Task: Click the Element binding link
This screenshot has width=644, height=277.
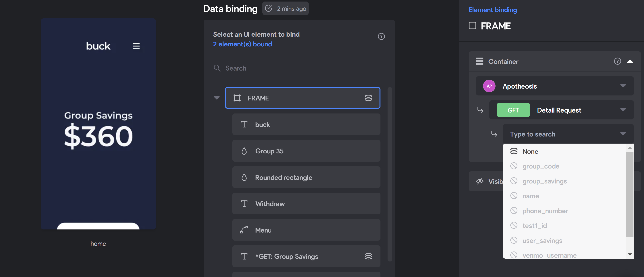Action: pos(492,10)
